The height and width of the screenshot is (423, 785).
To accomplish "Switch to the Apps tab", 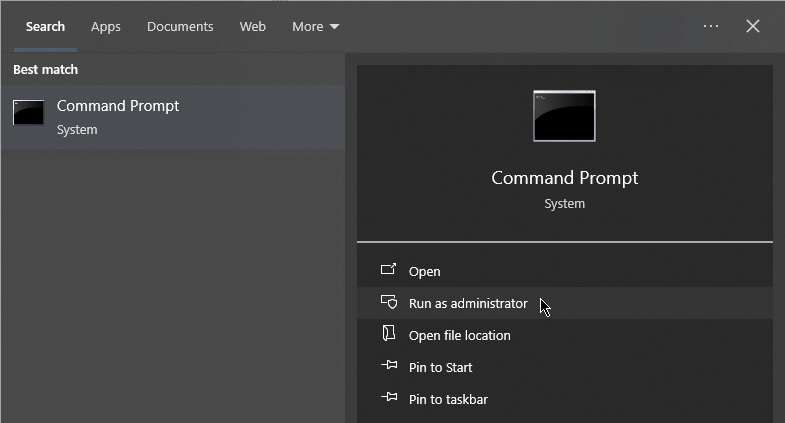I will (106, 27).
